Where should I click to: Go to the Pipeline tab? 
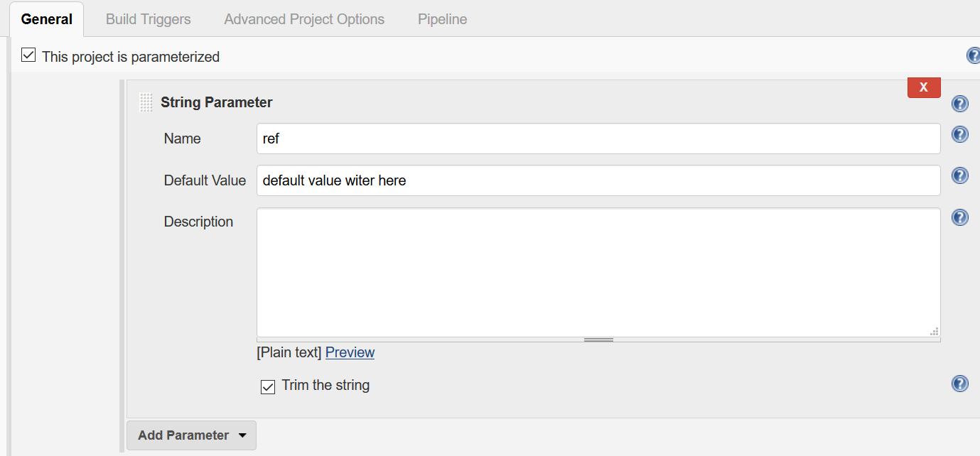(x=442, y=19)
